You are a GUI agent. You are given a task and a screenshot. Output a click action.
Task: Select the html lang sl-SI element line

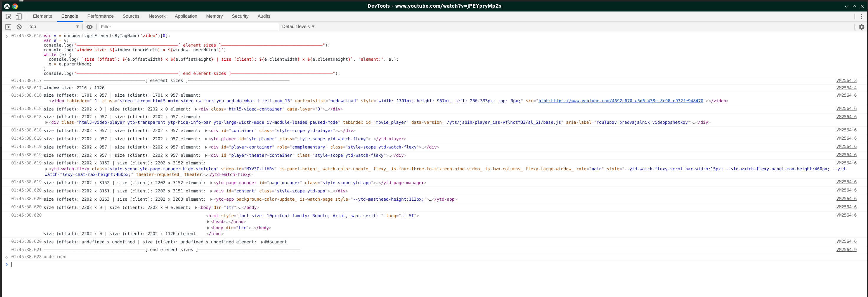coord(312,216)
